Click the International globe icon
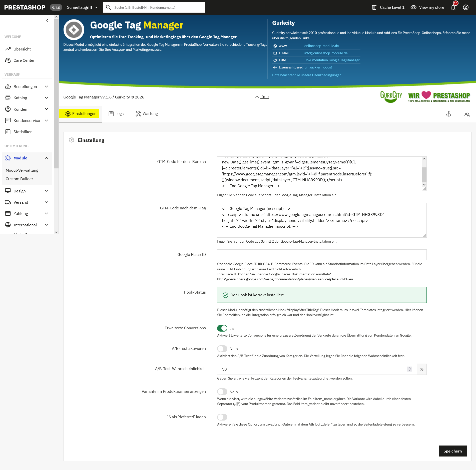 8,225
